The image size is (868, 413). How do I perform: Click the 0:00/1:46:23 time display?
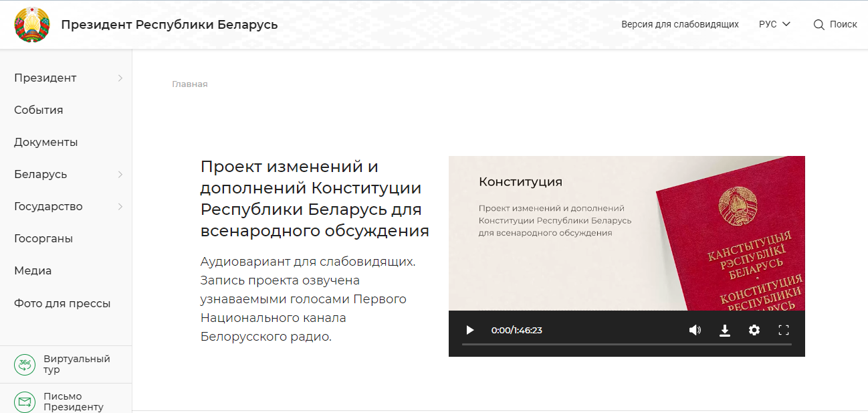(516, 330)
